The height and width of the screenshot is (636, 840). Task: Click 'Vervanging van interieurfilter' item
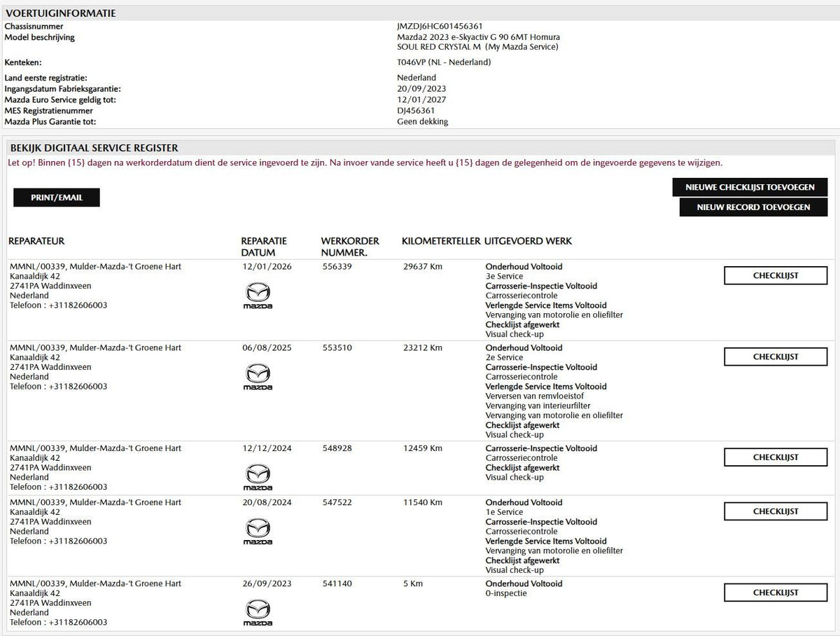pos(538,406)
